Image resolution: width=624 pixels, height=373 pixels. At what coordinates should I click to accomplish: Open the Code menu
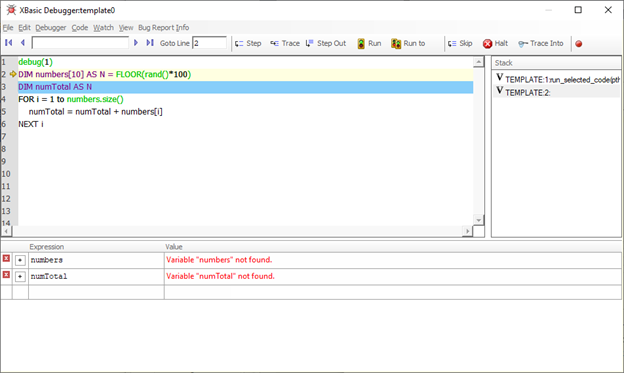coord(80,27)
